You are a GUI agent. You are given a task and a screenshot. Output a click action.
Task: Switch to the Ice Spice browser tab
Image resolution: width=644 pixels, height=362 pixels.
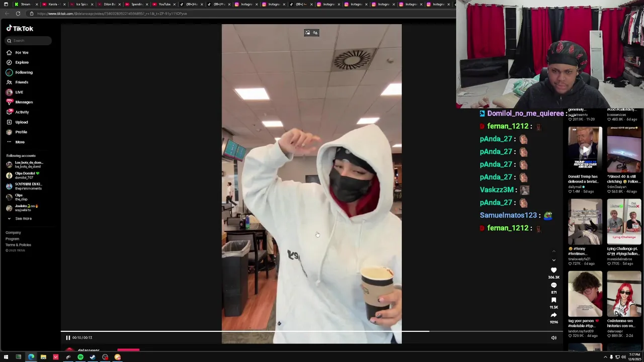[x=81, y=5]
